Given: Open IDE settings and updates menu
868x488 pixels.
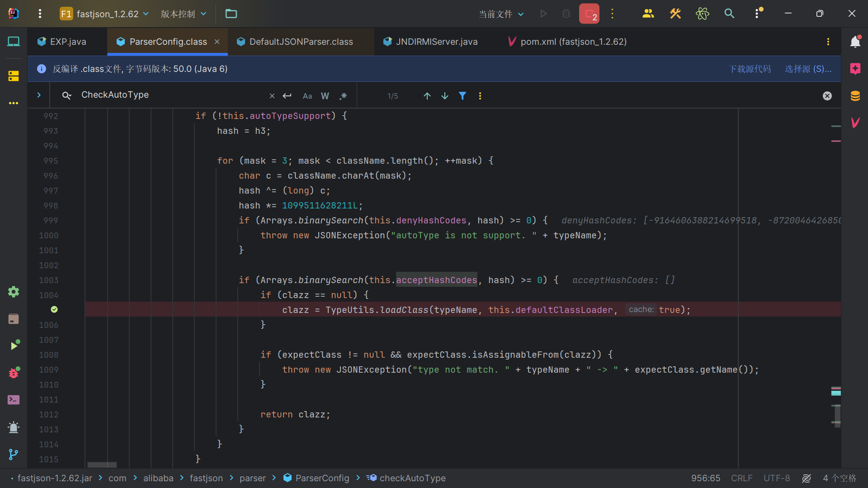Looking at the screenshot, I should pos(758,14).
